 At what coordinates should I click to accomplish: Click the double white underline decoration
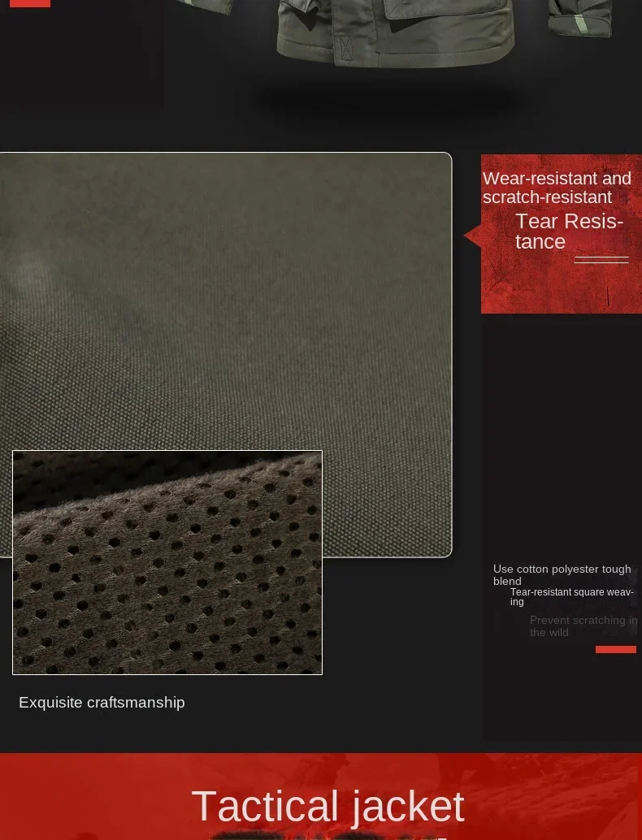[601, 260]
